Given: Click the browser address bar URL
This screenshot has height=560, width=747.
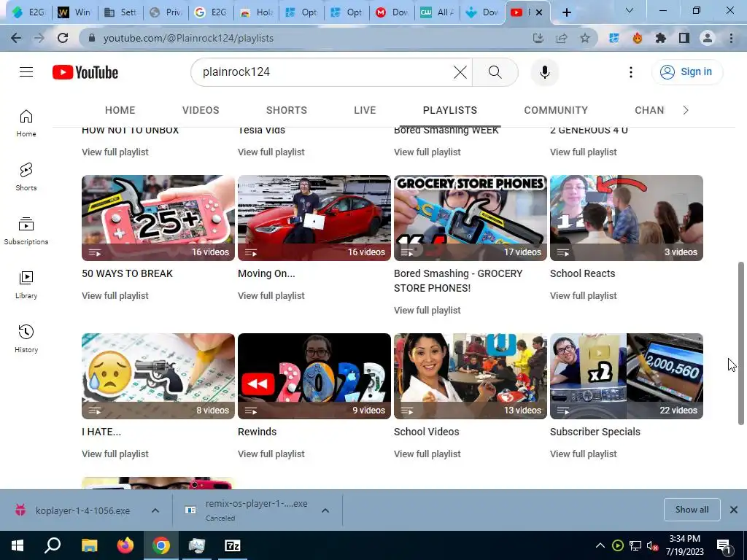Looking at the screenshot, I should pos(188,38).
